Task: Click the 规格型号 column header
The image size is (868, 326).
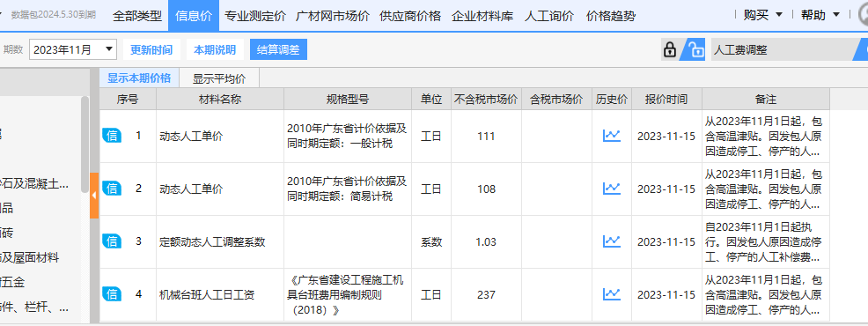Action: 348,100
